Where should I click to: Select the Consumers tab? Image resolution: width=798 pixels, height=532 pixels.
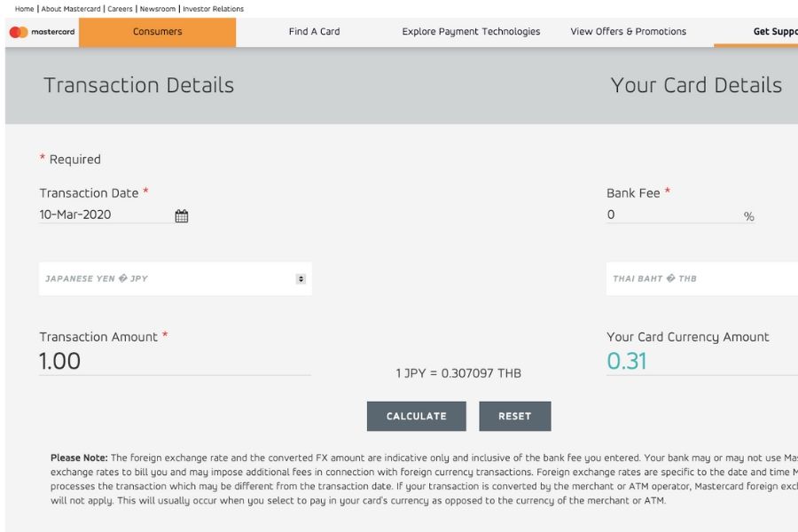coord(157,32)
